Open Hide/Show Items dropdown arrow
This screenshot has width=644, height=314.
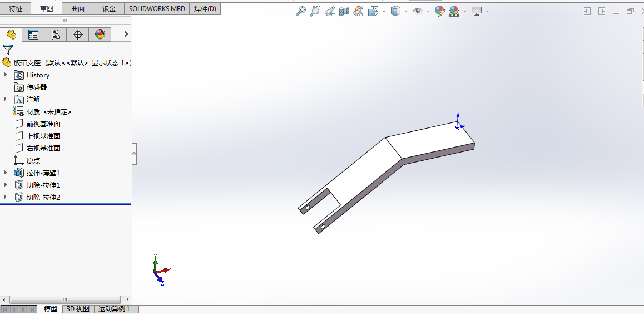click(x=428, y=12)
